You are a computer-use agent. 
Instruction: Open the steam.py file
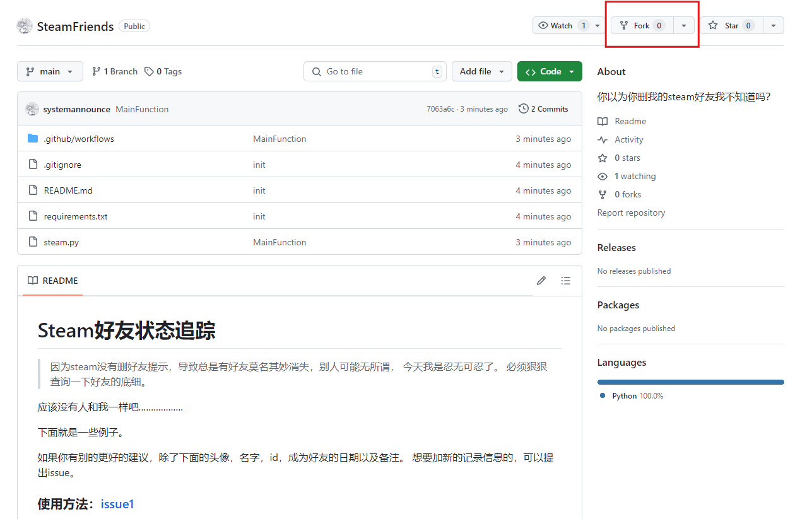(x=61, y=242)
